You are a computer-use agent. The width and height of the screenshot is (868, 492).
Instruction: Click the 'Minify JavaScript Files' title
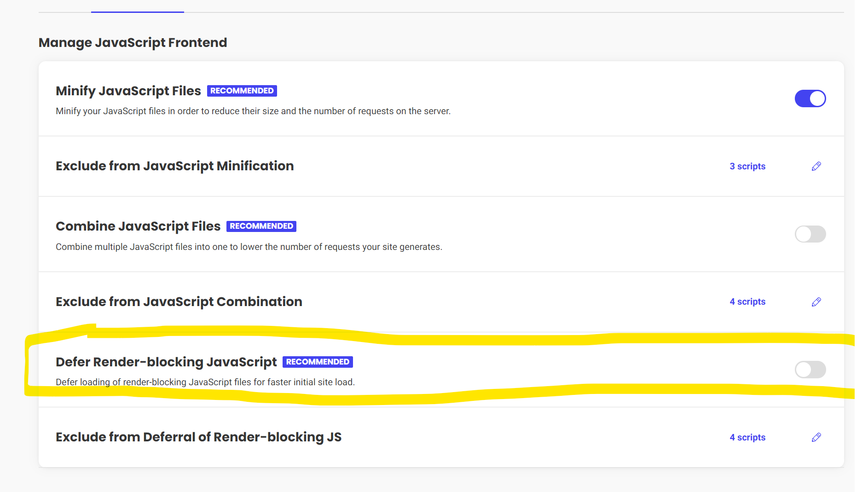click(x=128, y=91)
